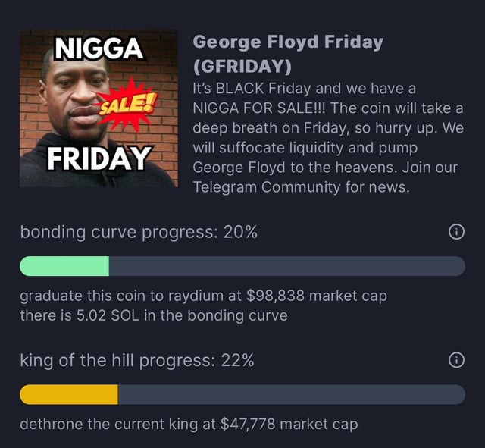The height and width of the screenshot is (448, 485).
Task: Click the unfilled king of the hill bar
Action: pyautogui.click(x=291, y=394)
